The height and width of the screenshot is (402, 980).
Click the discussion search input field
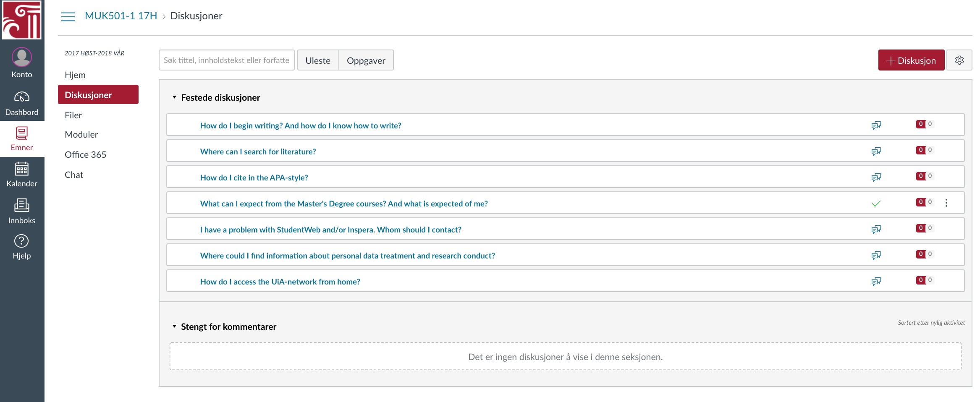(226, 60)
